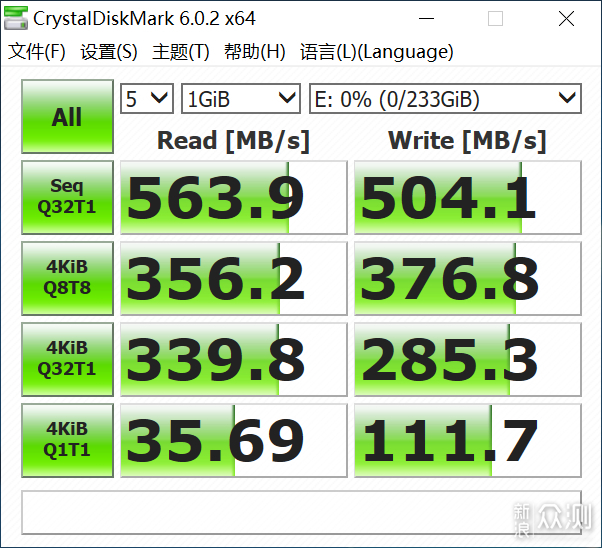Open the 语言(L)(Language) menu

click(376, 52)
